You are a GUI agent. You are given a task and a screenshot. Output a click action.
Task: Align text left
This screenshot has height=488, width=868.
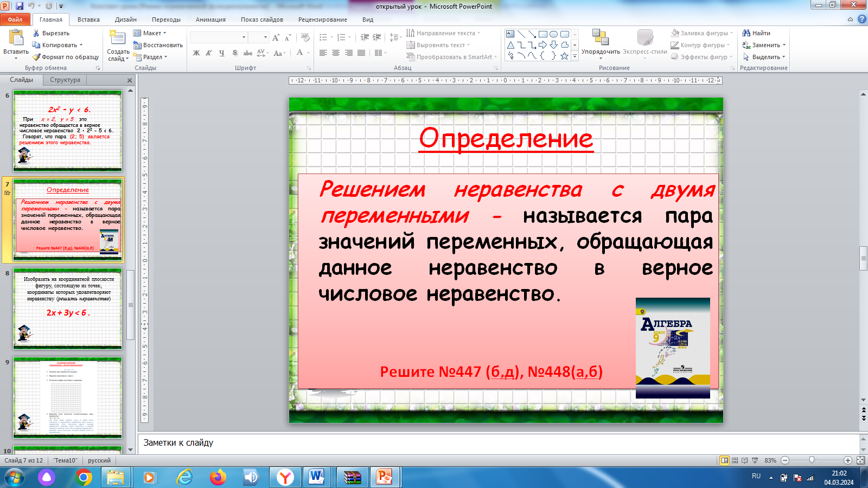pyautogui.click(x=323, y=53)
